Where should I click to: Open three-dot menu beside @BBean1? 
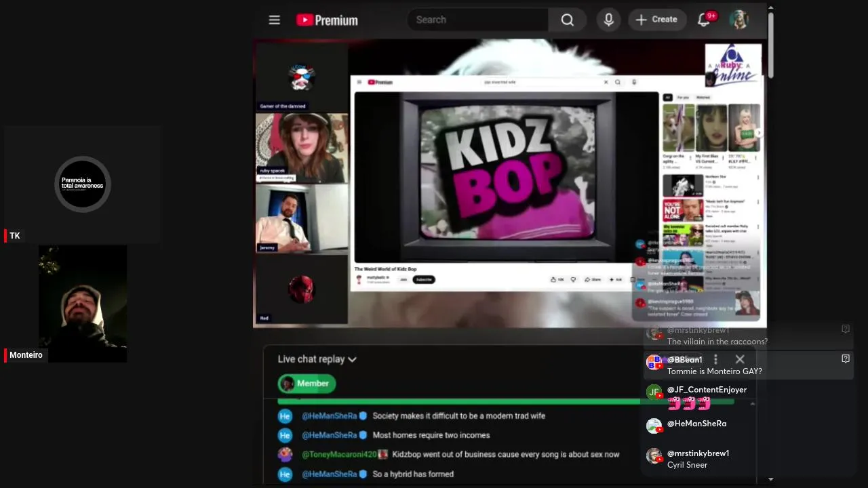(x=715, y=360)
